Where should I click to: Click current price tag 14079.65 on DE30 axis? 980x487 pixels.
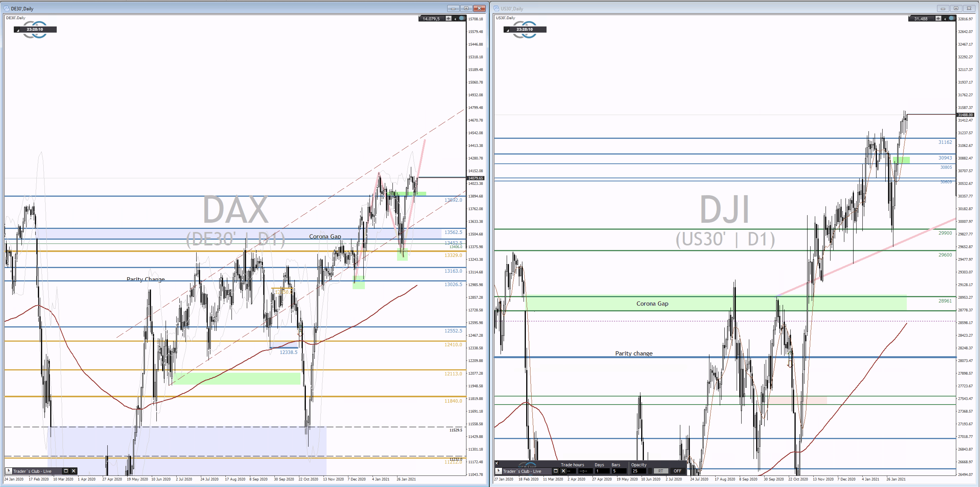point(476,178)
